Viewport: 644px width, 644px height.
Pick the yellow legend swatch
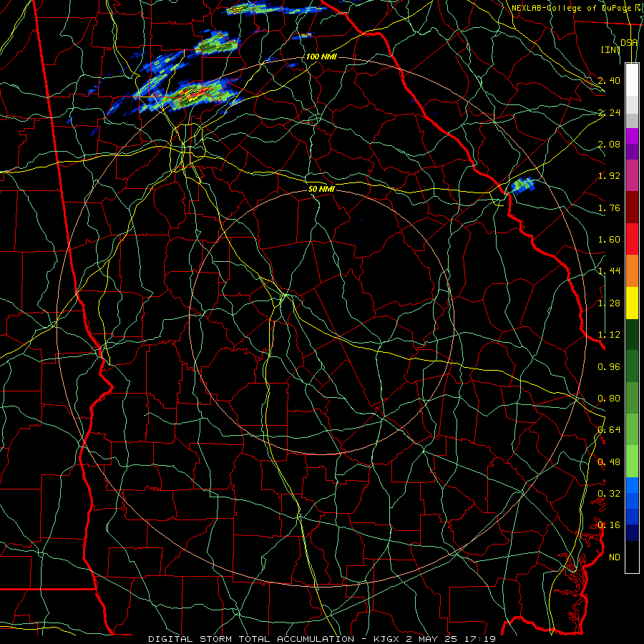(x=632, y=303)
